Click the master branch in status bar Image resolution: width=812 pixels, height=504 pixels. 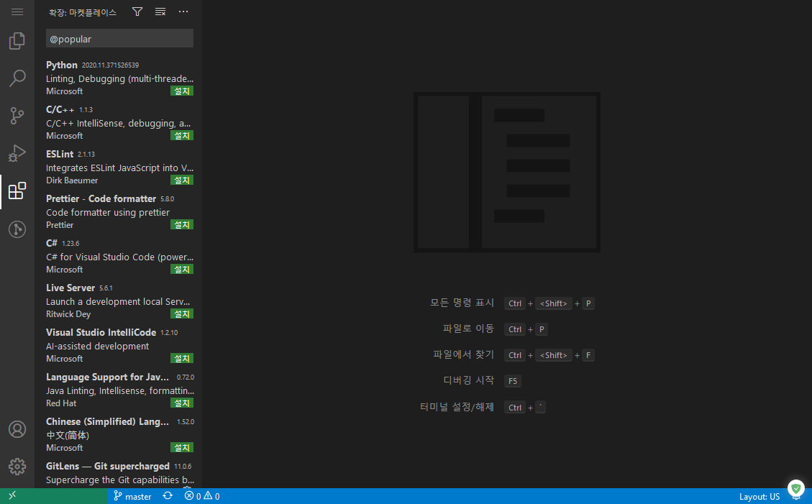(132, 496)
